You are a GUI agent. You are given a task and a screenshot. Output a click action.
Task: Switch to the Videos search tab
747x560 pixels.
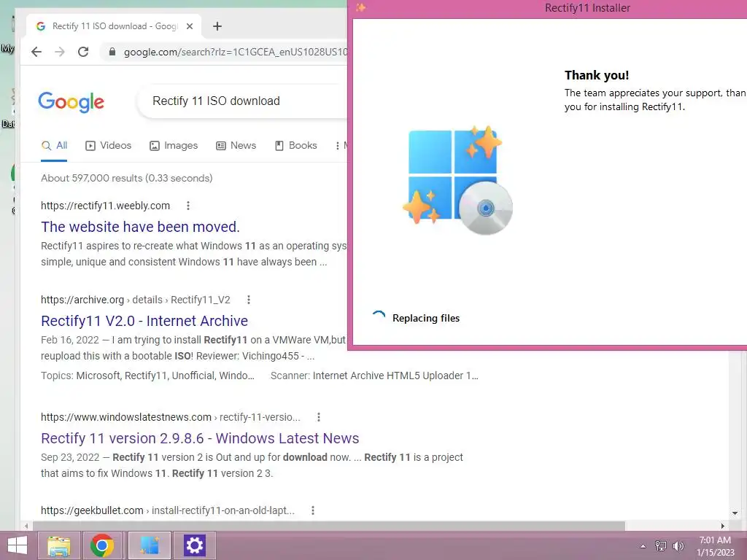point(108,145)
